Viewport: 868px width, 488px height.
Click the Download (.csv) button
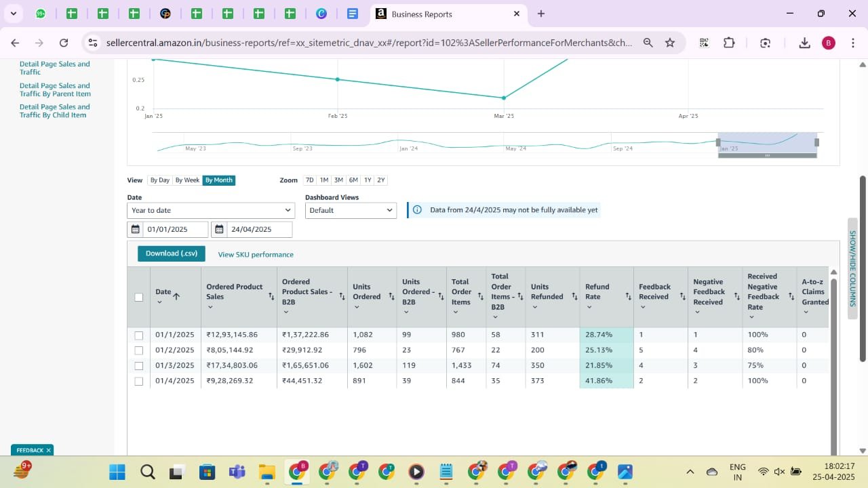click(x=171, y=253)
